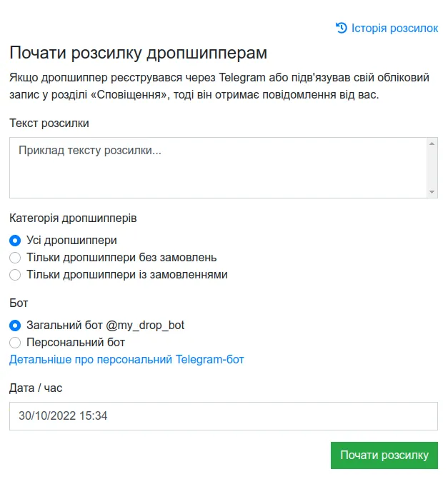Open Детальніше про персональний Telegram-бот link
448x489 pixels.
126,360
